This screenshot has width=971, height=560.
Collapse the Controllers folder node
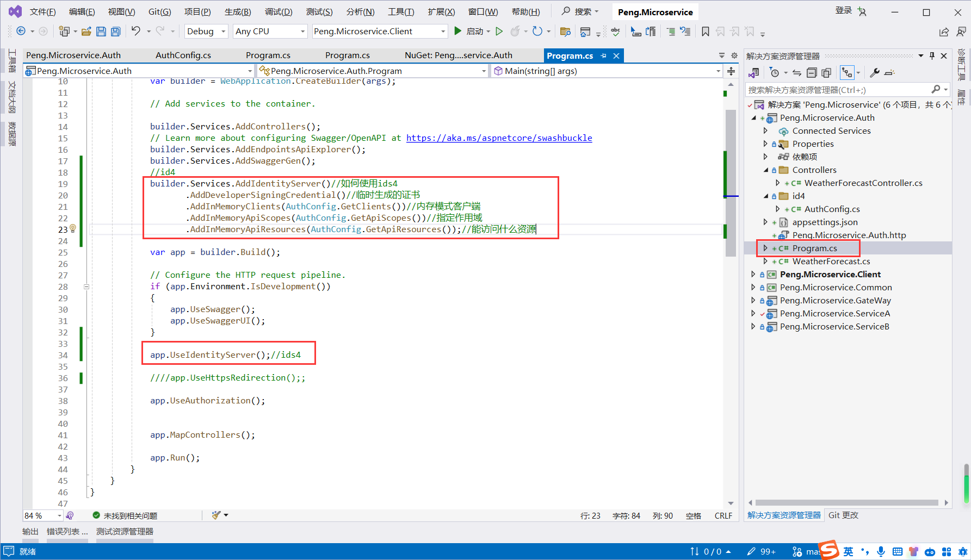tap(766, 170)
